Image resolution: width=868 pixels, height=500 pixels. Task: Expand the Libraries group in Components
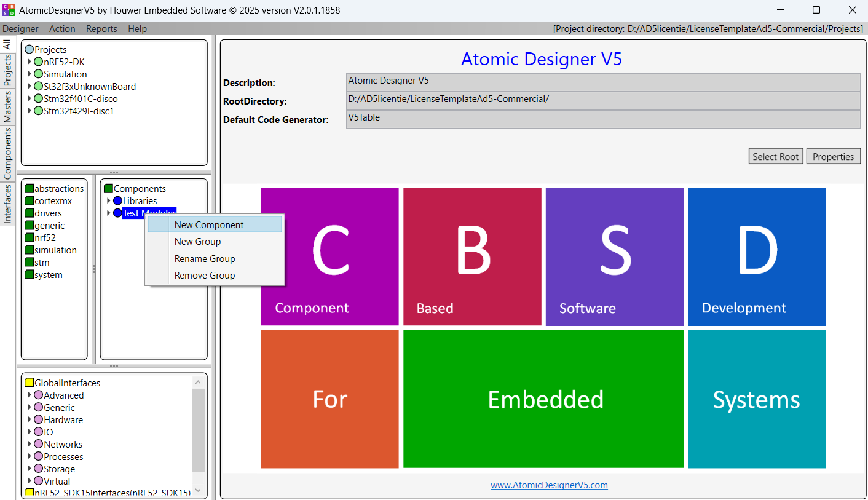109,201
